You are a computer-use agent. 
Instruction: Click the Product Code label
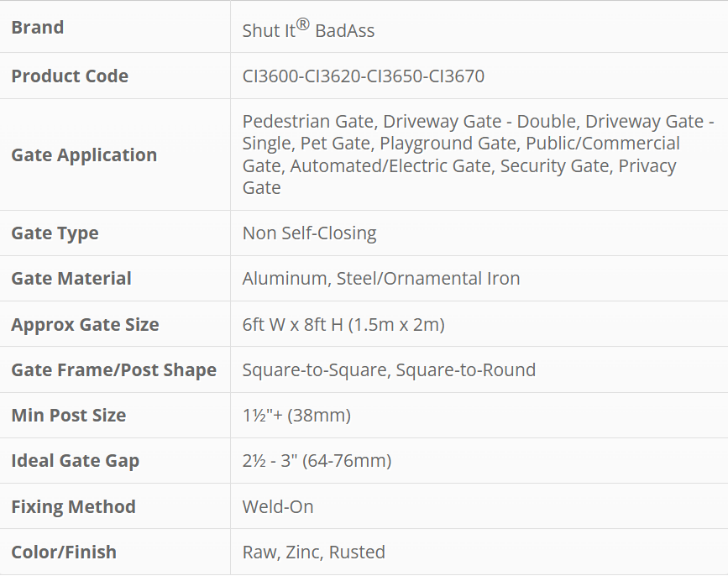point(70,76)
